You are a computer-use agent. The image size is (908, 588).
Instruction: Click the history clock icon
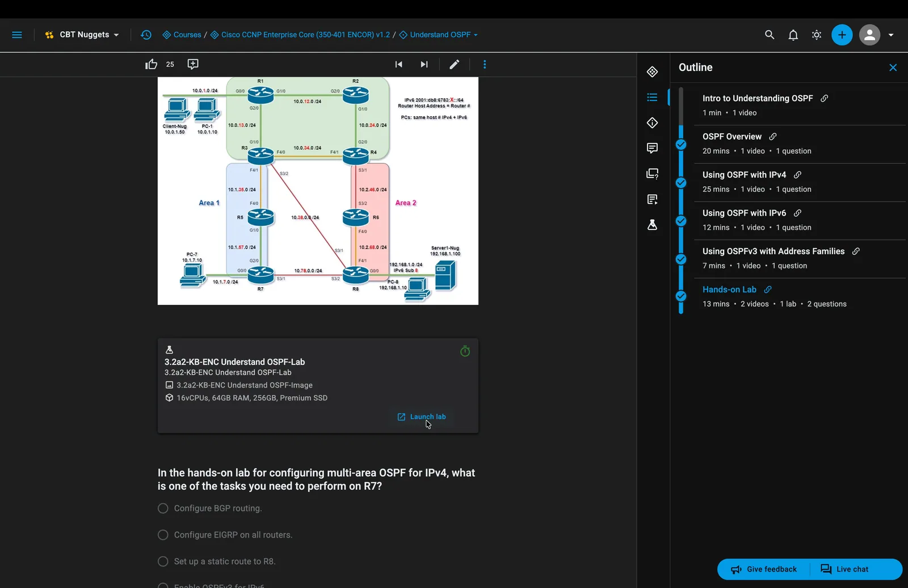click(x=146, y=35)
